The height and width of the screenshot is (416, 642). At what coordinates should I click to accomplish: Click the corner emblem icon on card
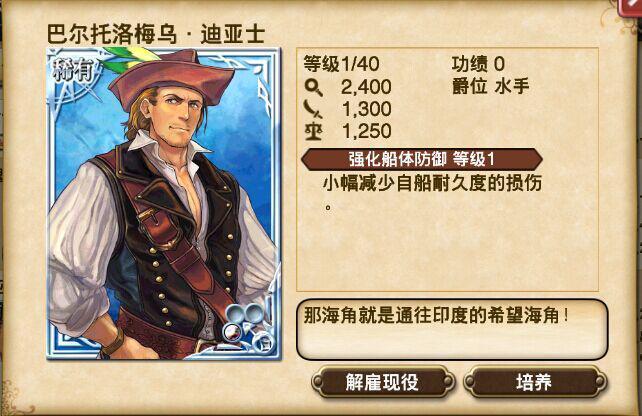tap(261, 342)
